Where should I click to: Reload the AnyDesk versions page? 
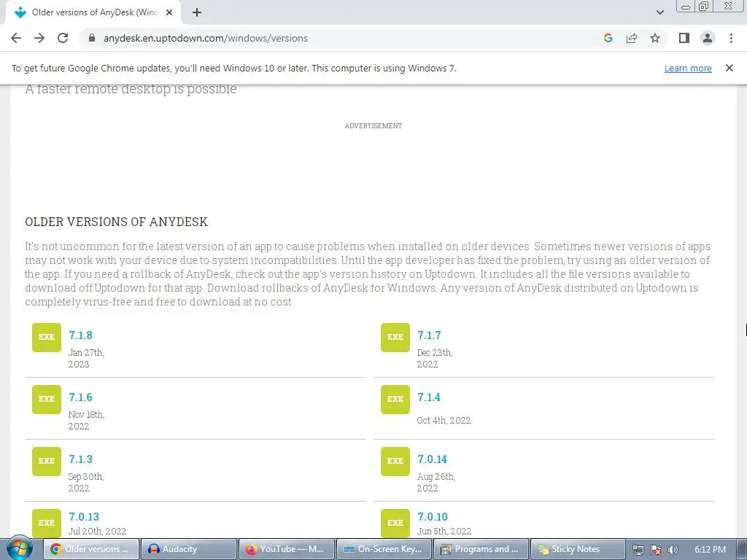pos(63,38)
